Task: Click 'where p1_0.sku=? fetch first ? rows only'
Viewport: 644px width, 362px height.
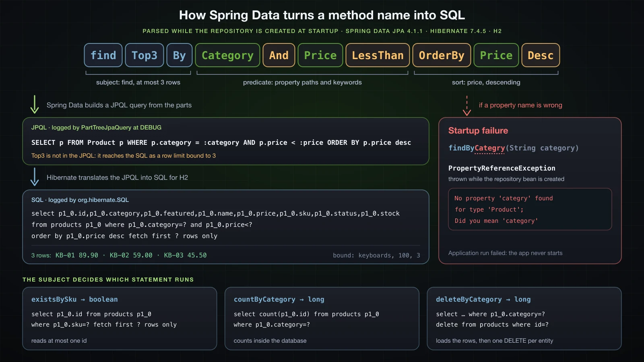Action: [104, 325]
